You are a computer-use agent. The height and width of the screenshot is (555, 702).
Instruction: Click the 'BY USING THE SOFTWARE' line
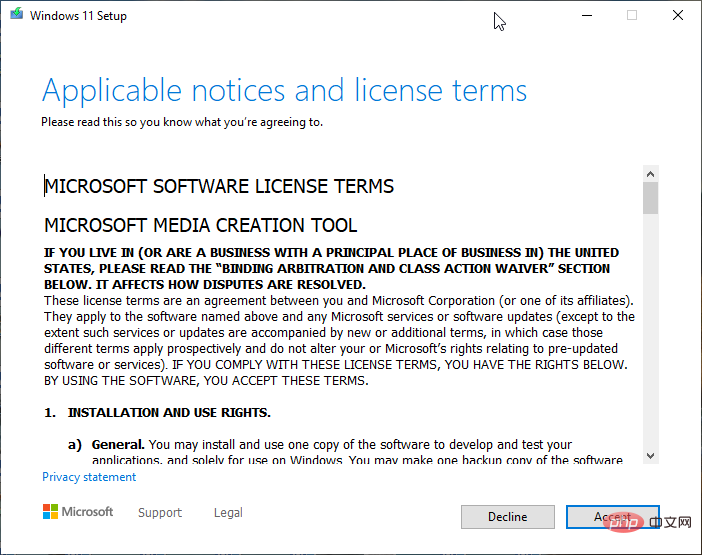(206, 381)
